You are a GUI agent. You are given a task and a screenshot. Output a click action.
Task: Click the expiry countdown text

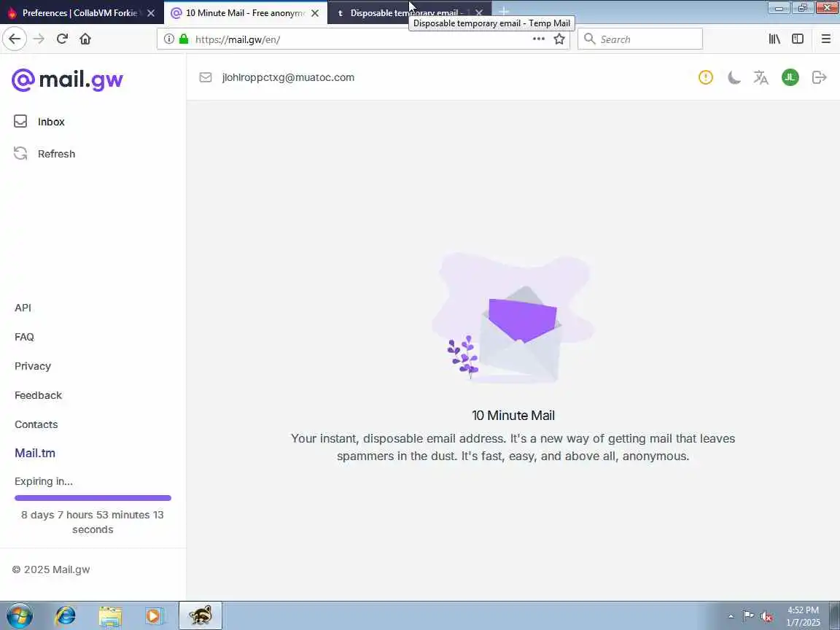point(93,522)
